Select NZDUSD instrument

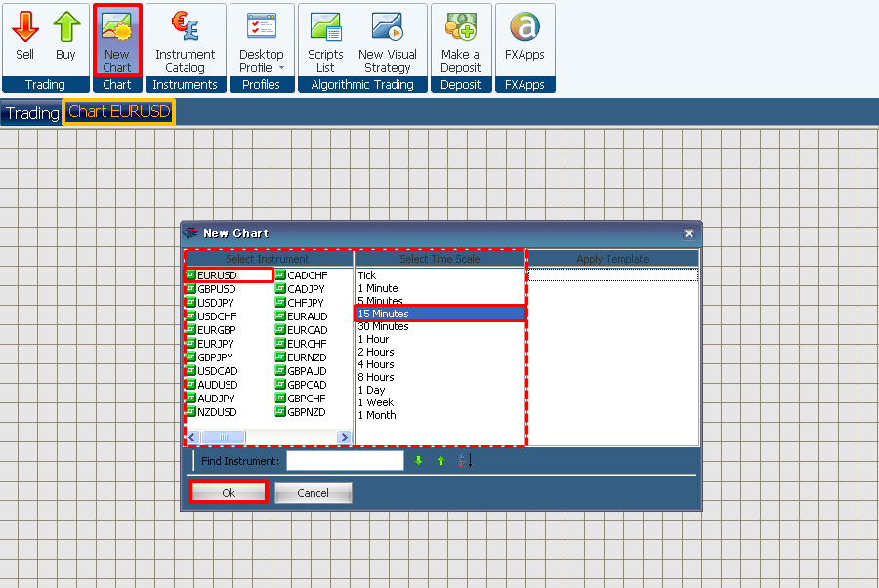coord(211,412)
